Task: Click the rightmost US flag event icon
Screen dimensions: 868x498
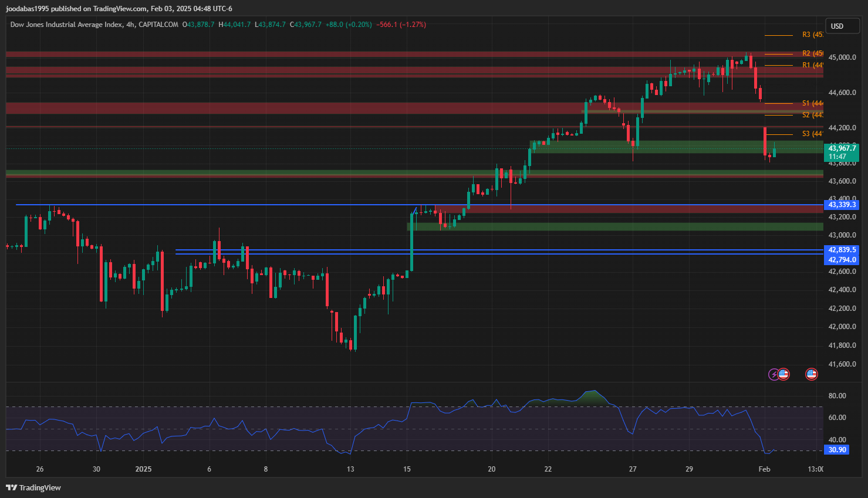Action: click(812, 374)
